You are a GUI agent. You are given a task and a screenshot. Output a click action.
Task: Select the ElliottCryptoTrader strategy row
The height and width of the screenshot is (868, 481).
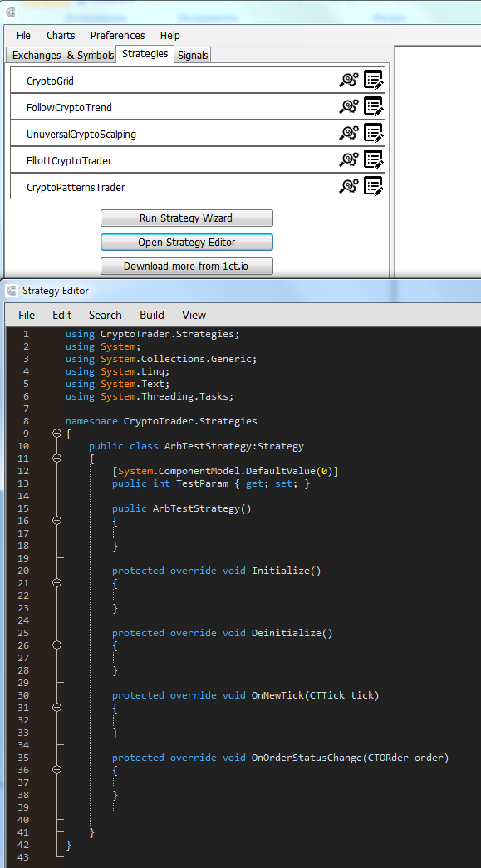198,160
